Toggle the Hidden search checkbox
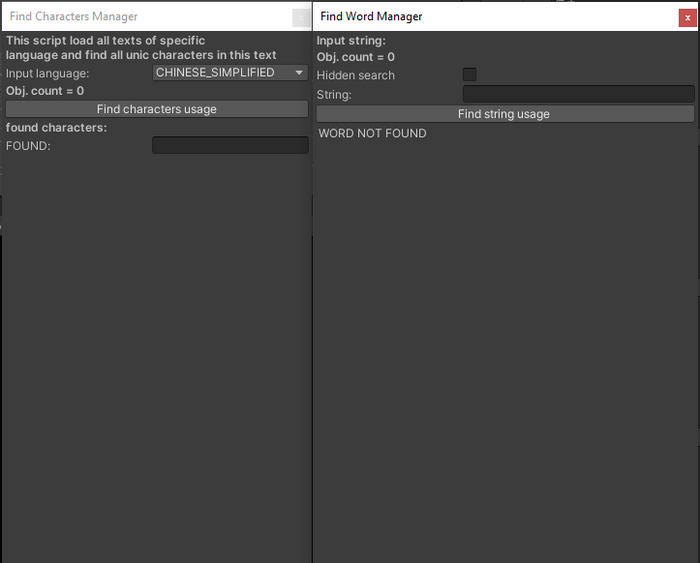 tap(470, 75)
